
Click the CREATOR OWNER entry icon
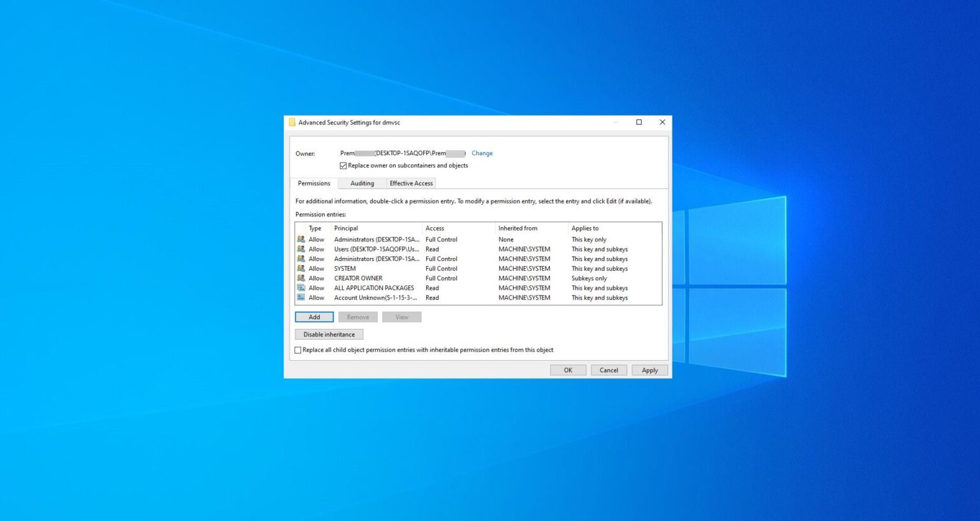coord(302,278)
